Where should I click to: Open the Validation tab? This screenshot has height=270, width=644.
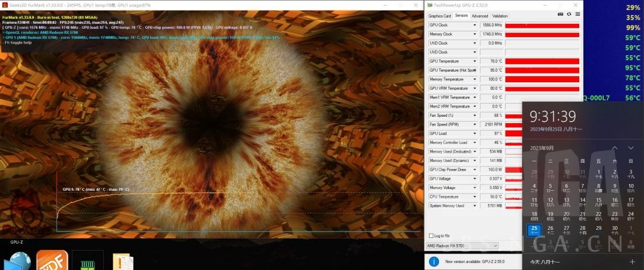[x=500, y=16]
